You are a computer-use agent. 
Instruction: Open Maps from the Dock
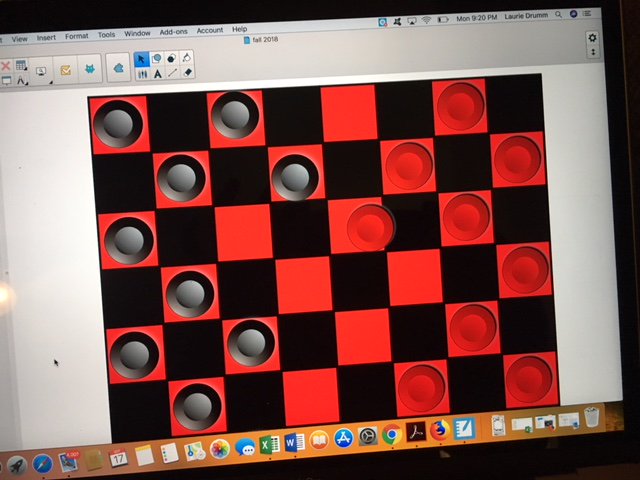(194, 451)
